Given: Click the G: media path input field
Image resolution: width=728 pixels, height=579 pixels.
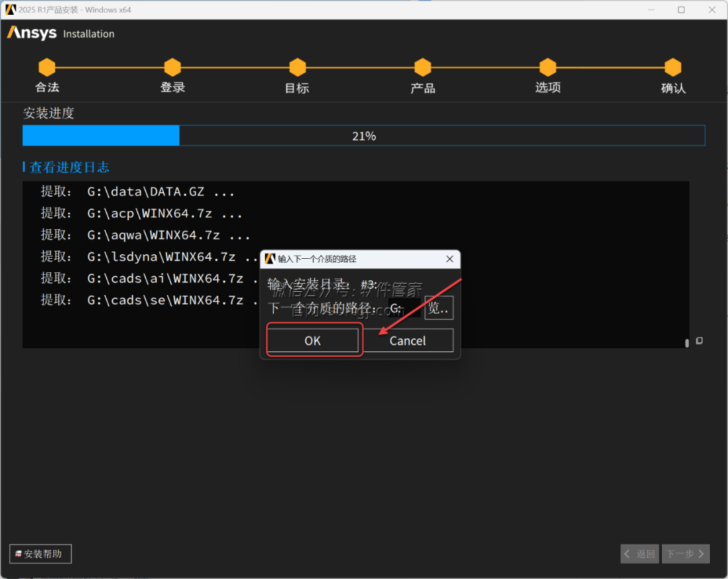Looking at the screenshot, I should (x=404, y=308).
